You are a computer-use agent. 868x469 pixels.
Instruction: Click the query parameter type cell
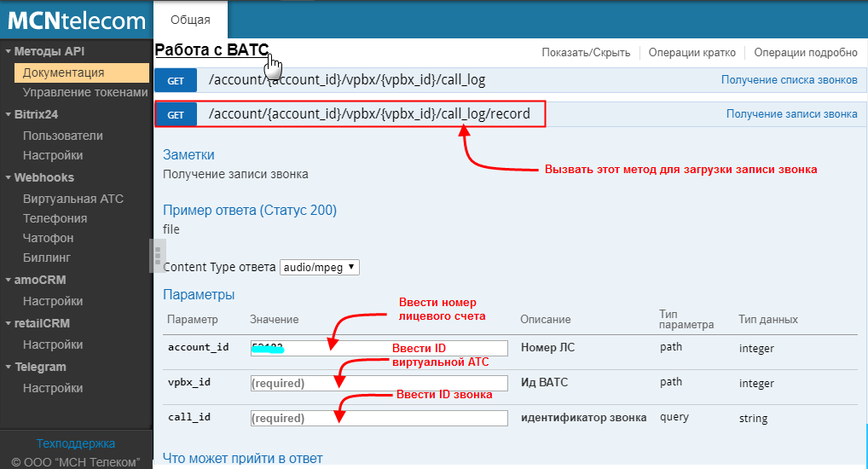coord(674,417)
